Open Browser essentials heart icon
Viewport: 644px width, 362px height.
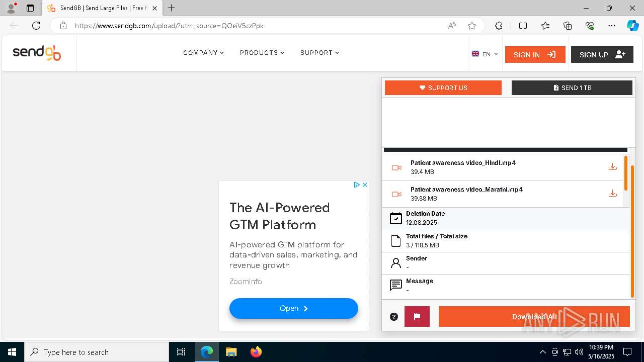590,26
